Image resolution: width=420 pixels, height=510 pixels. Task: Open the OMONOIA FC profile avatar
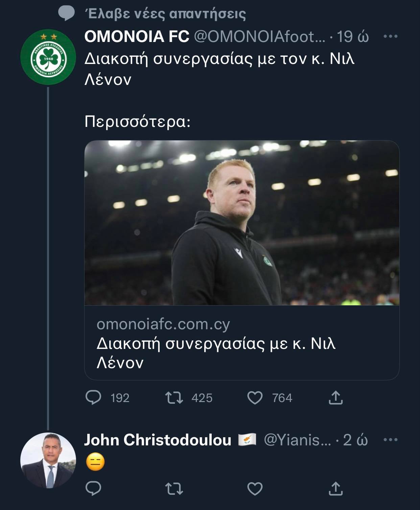(x=48, y=58)
